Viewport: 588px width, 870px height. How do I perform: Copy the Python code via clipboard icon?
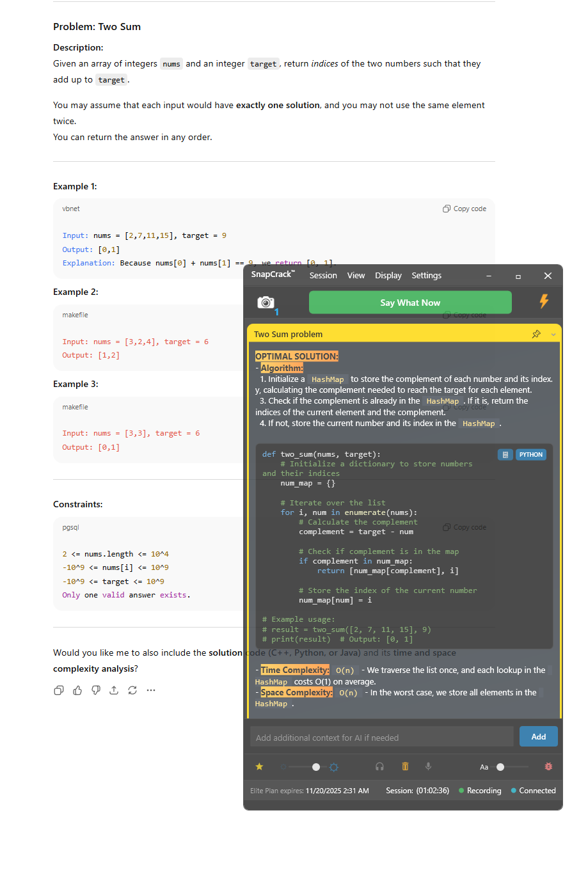click(505, 454)
